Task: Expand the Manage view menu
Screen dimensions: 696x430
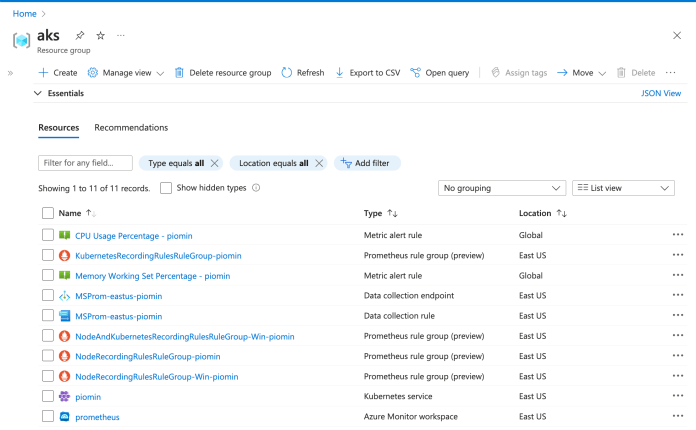Action: (160, 73)
